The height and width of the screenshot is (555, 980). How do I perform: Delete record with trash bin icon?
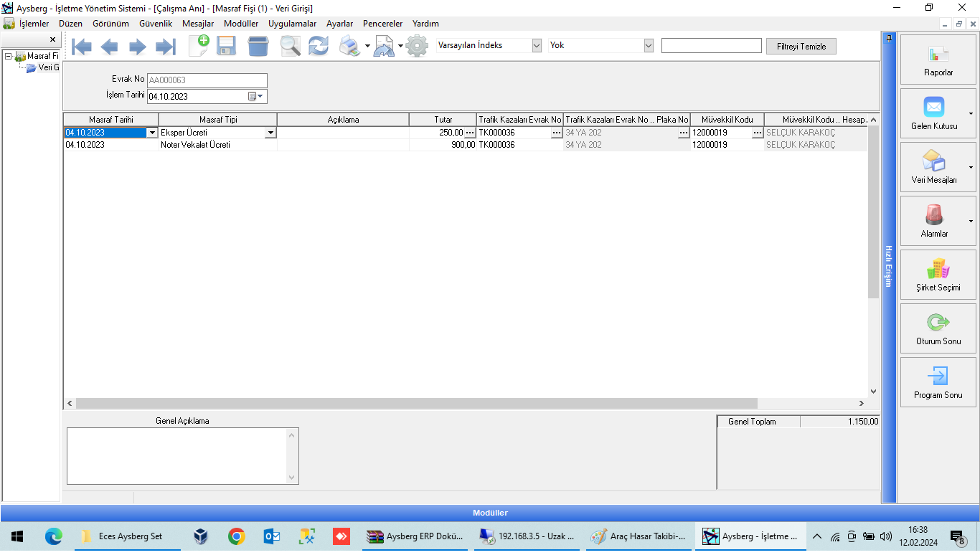coord(258,47)
